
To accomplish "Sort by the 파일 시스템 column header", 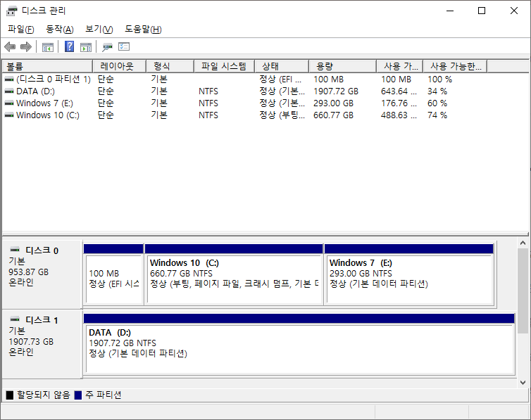I will coord(224,66).
